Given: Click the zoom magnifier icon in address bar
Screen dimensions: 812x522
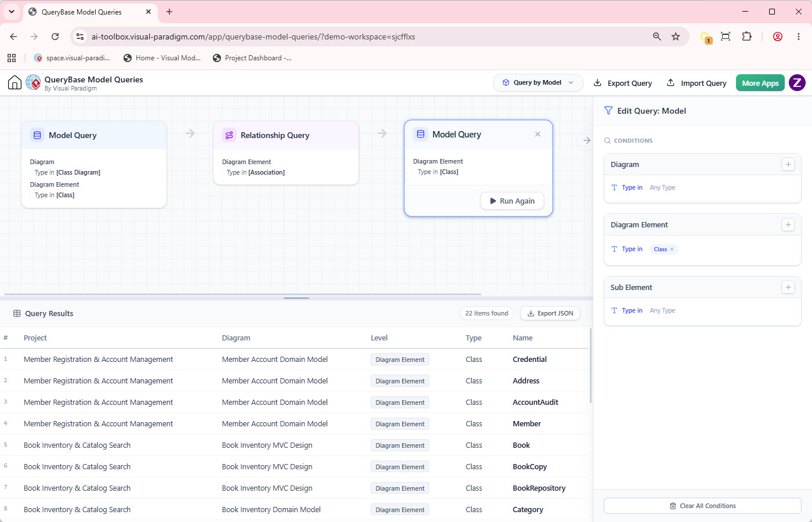Looking at the screenshot, I should click(x=657, y=37).
